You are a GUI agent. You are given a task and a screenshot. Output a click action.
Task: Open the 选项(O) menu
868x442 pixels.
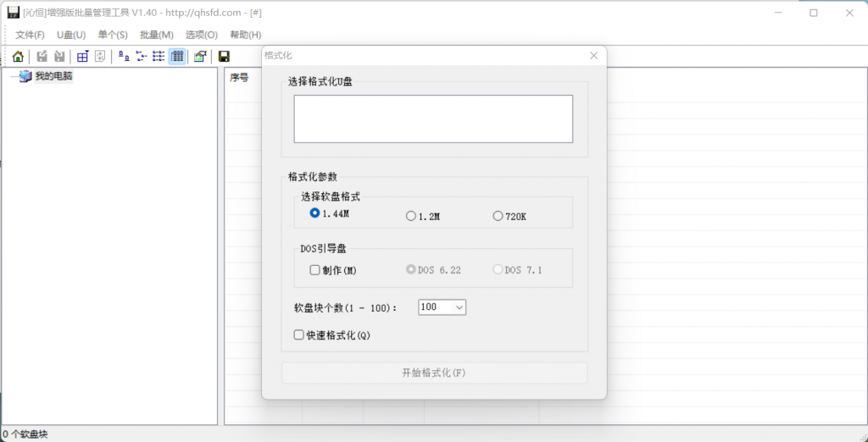pos(202,35)
